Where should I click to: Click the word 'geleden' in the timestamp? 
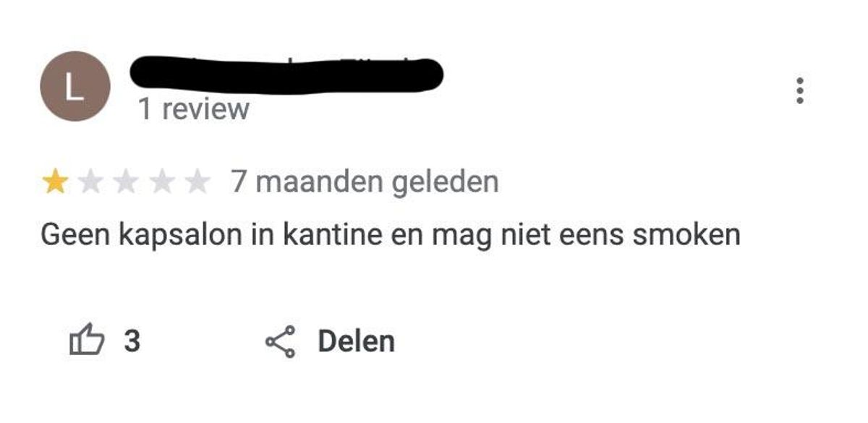445,181
